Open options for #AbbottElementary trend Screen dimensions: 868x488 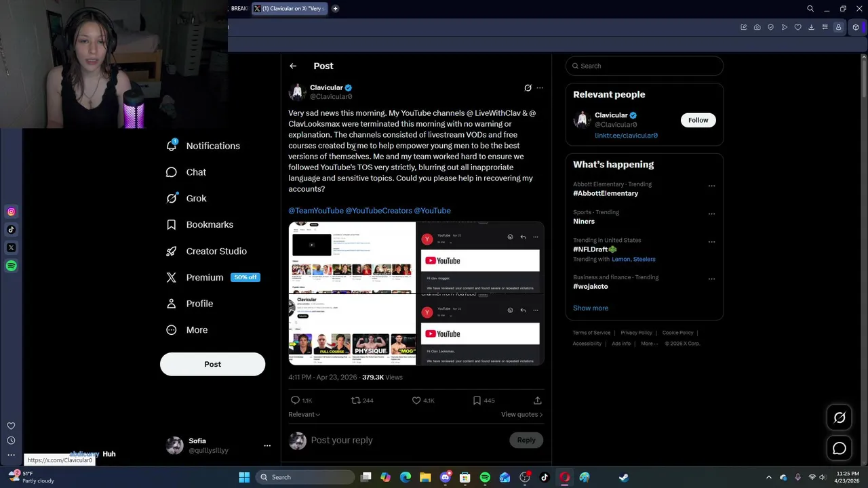pos(711,186)
